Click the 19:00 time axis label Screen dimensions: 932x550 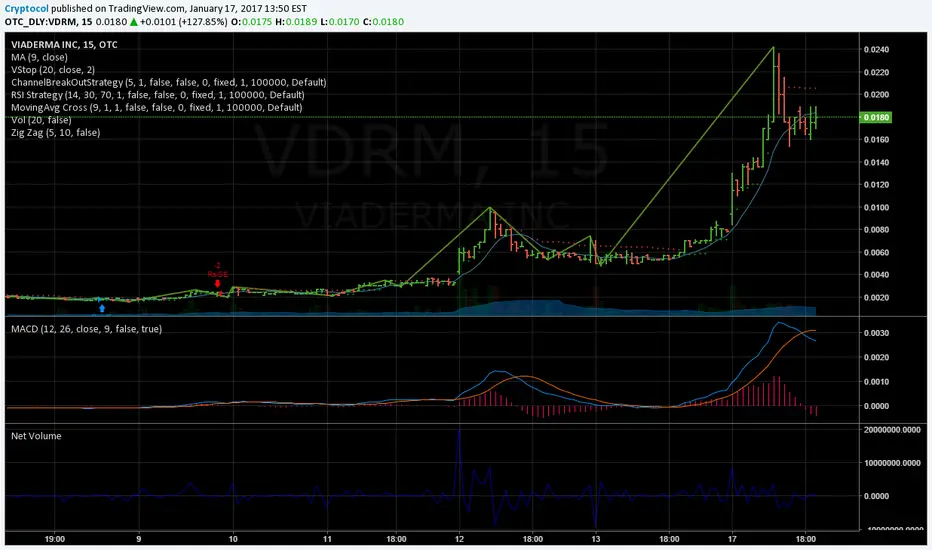point(55,539)
